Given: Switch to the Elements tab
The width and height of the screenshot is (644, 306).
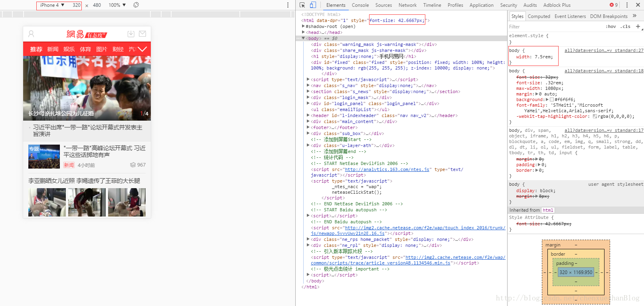Looking at the screenshot, I should 336,5.
